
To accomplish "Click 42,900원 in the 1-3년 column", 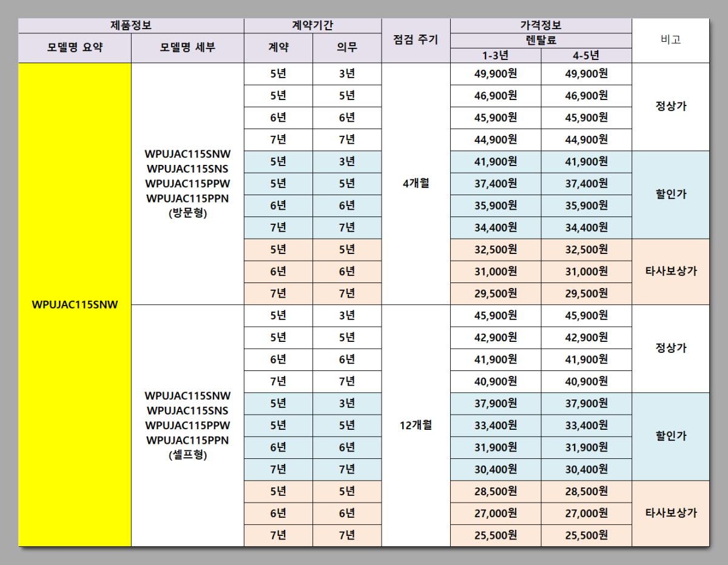I will pos(496,338).
